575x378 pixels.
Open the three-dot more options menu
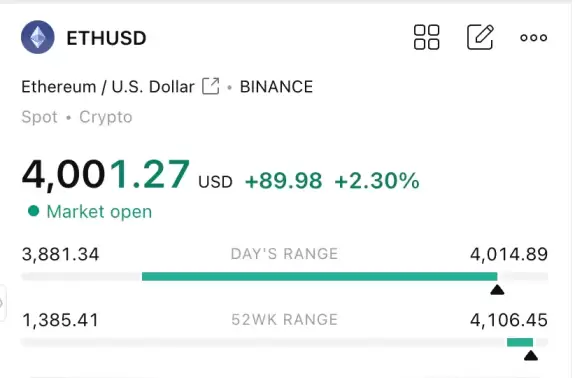[x=534, y=37]
